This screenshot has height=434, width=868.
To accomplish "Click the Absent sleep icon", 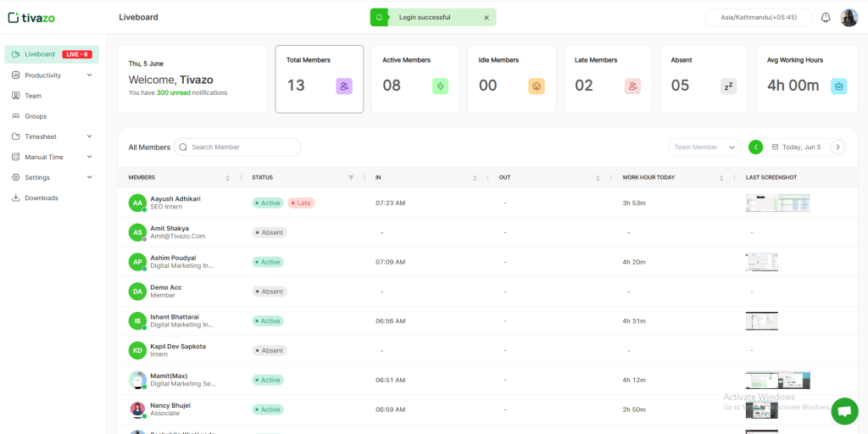I will (728, 86).
